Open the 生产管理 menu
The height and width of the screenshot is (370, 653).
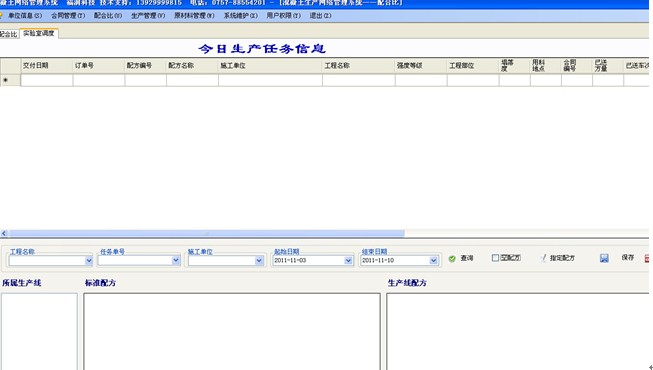coord(148,15)
